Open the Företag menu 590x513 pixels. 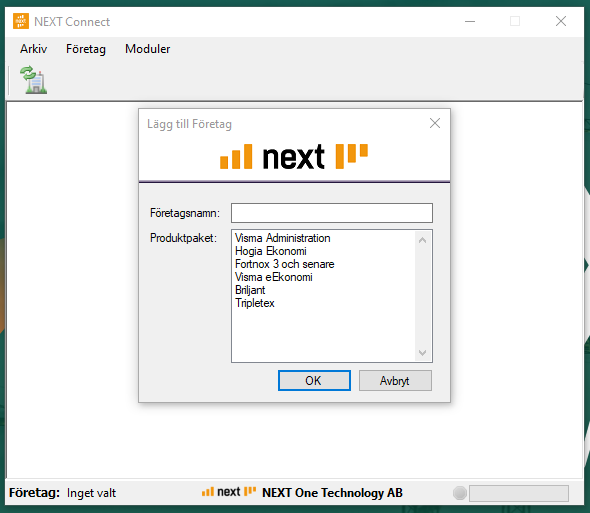pyautogui.click(x=86, y=49)
